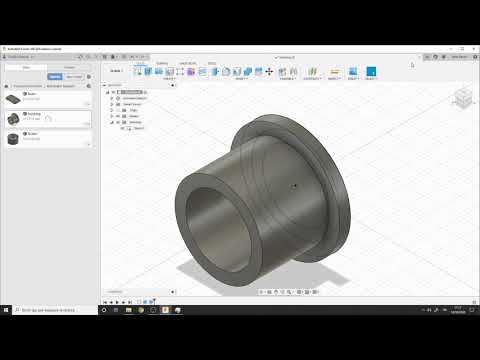Expand the Bodies folder
Screen dimensions: 480x360
(x=112, y=116)
